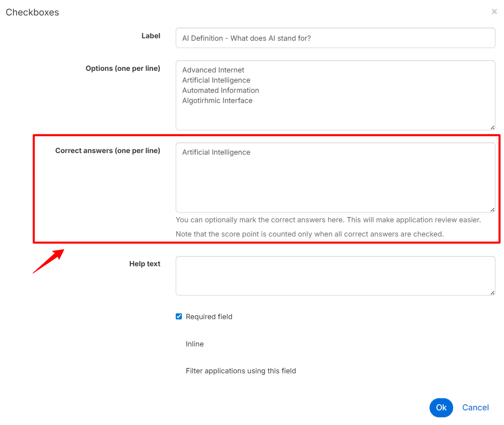Click the Correct answers textarea resize grip
Image resolution: width=504 pixels, height=425 pixels.
(x=492, y=210)
